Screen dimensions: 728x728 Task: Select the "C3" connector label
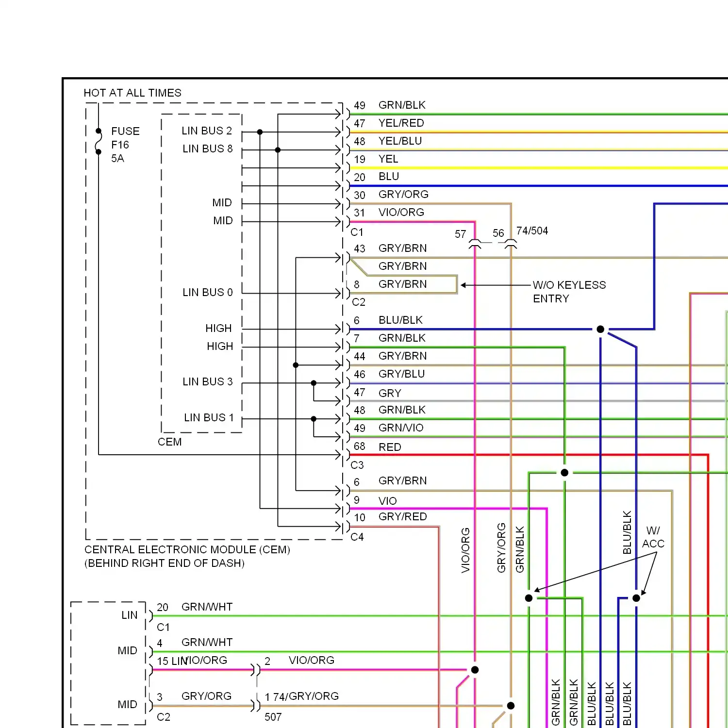[357, 465]
